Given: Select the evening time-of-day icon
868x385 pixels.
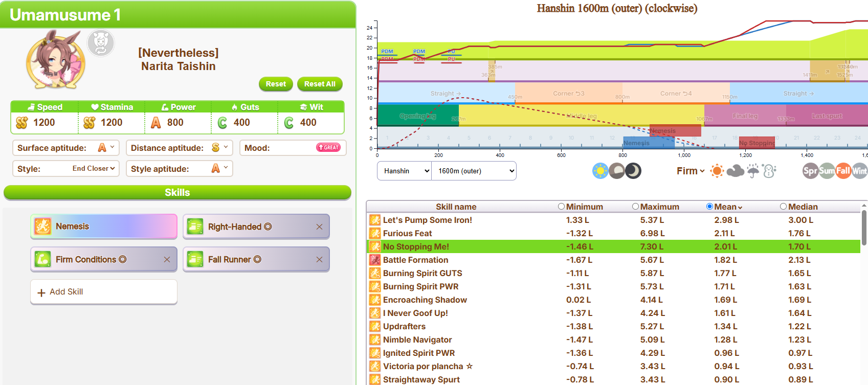Looking at the screenshot, I should [616, 171].
